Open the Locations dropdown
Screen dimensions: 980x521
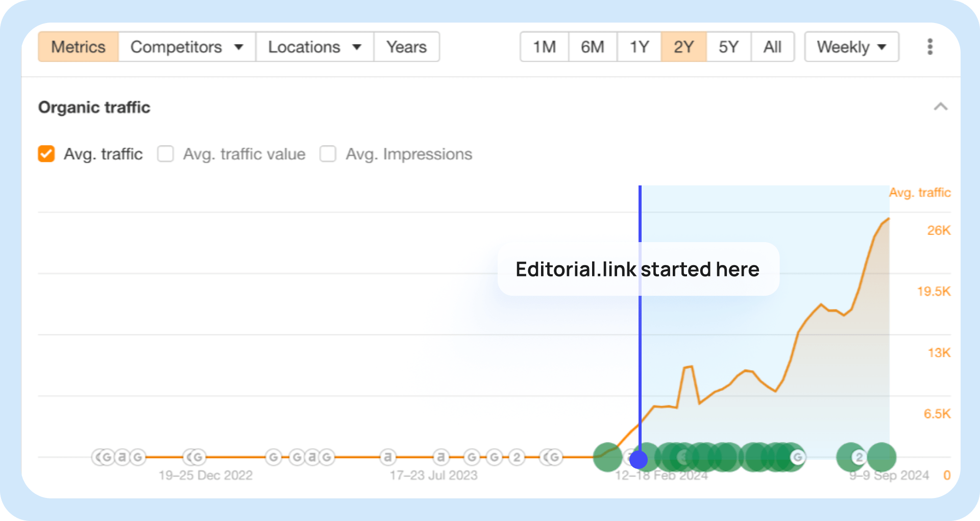tap(314, 47)
